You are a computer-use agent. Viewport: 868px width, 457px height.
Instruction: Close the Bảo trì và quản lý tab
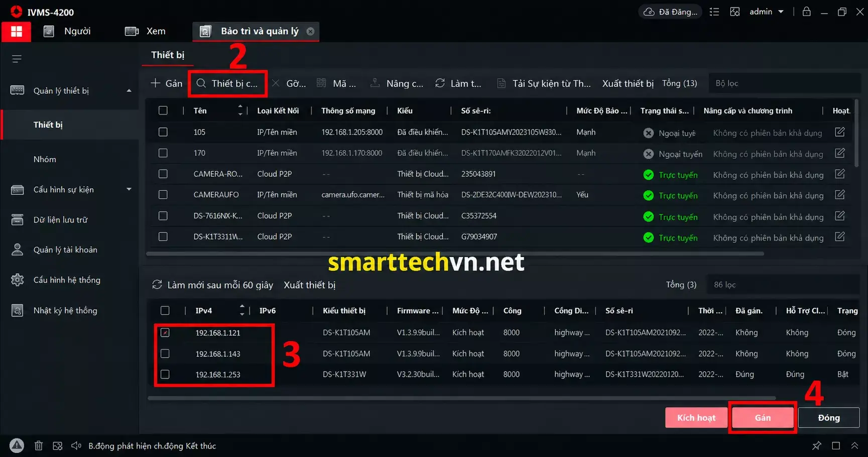[x=310, y=31]
